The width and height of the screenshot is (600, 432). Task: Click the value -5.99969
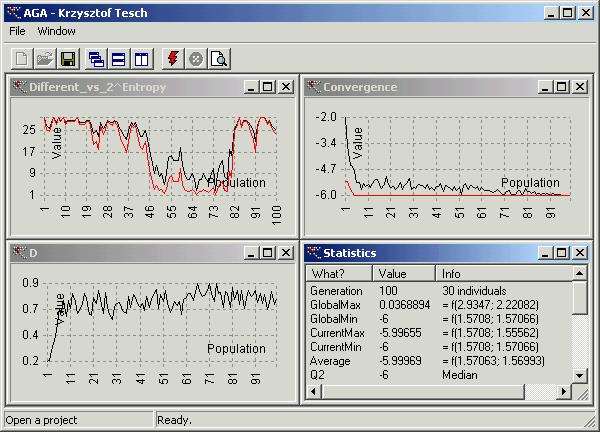400,361
